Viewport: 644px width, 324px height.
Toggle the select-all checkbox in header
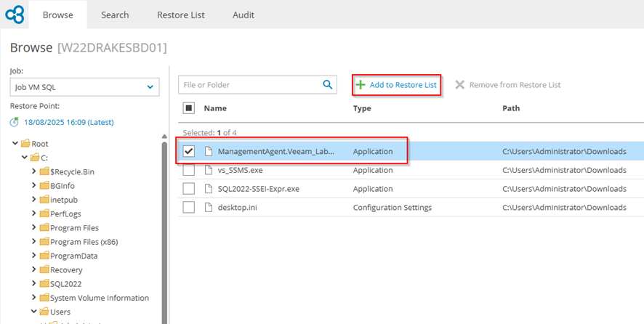point(189,108)
